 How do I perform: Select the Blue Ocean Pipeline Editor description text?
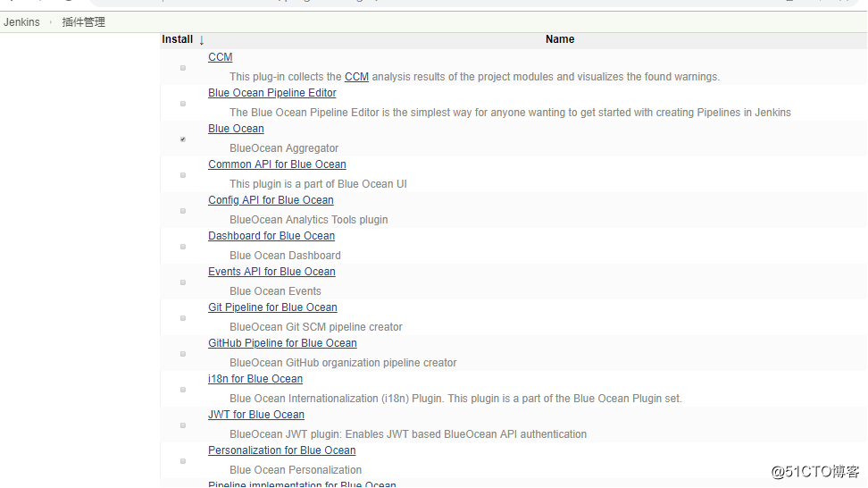click(x=511, y=113)
